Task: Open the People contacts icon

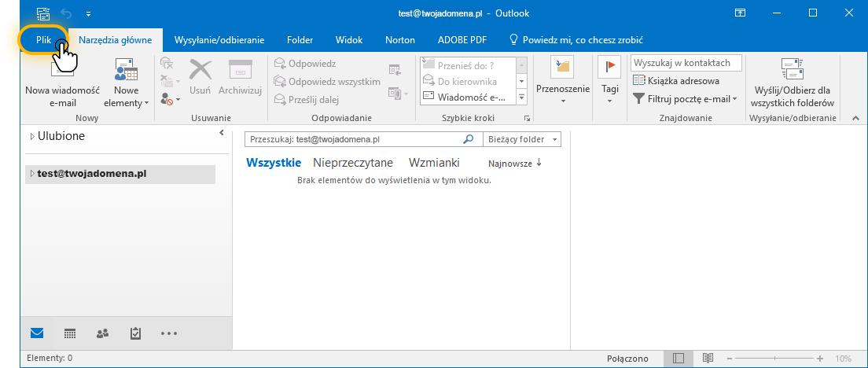Action: [x=102, y=333]
